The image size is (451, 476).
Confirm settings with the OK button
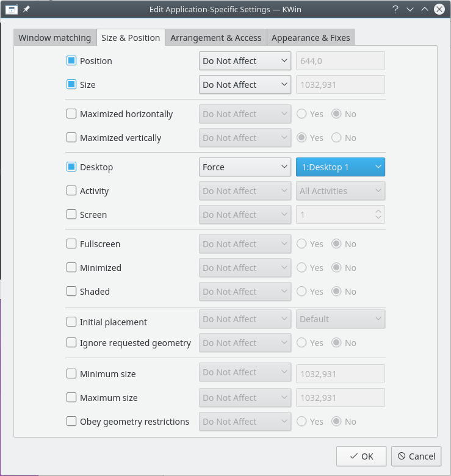pos(361,456)
